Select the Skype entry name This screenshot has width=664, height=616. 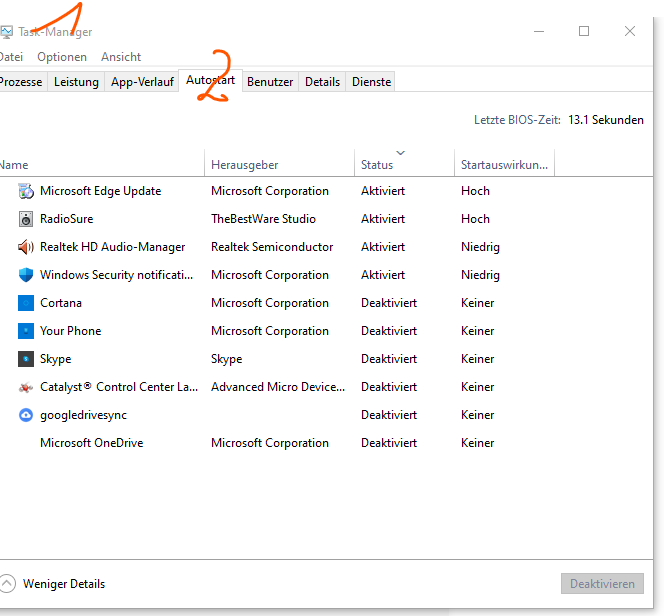tap(55, 359)
